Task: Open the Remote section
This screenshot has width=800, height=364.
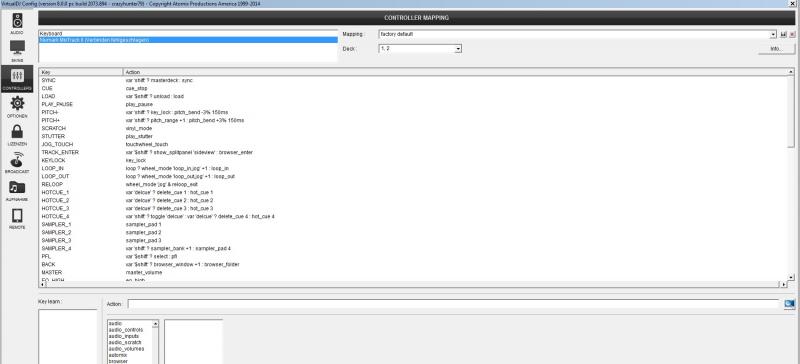Action: (x=17, y=218)
